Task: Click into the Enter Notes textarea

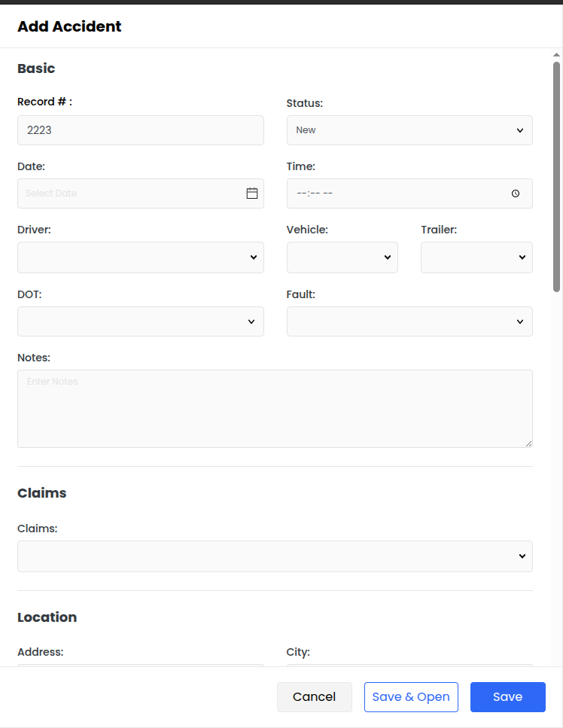Action: [275, 409]
